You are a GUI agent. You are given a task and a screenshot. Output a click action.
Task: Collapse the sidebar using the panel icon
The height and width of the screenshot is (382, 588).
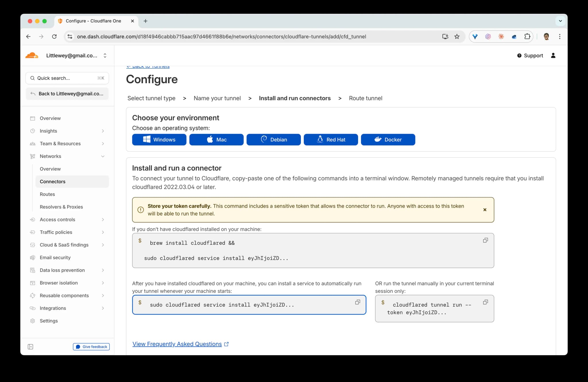30,347
